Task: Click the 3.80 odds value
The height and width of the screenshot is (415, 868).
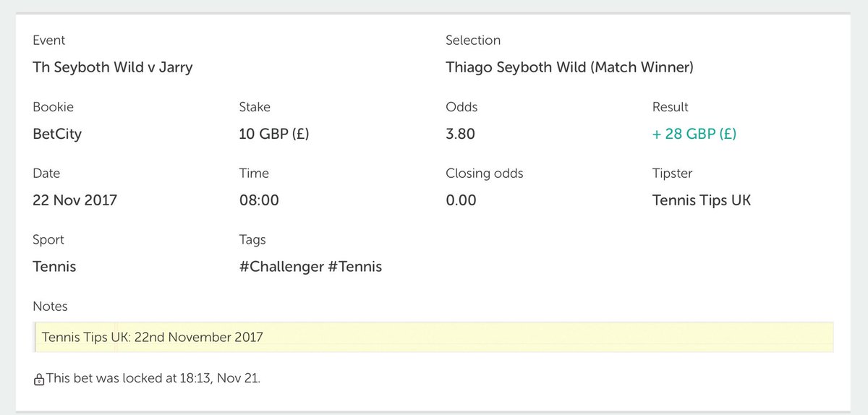Action: (x=461, y=134)
